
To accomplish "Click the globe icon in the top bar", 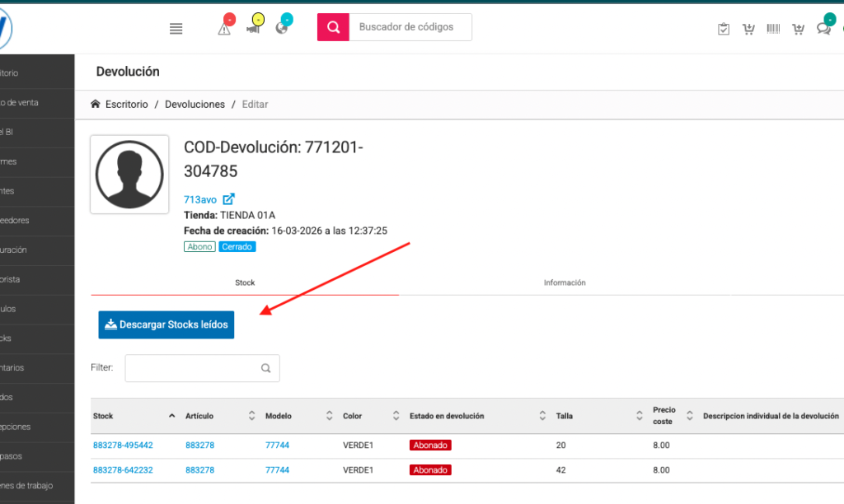I will point(282,29).
